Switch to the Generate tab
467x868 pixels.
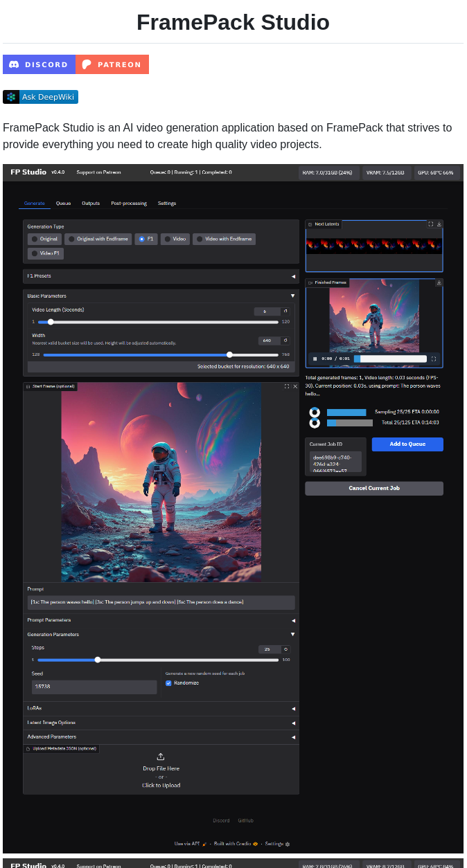pyautogui.click(x=34, y=204)
